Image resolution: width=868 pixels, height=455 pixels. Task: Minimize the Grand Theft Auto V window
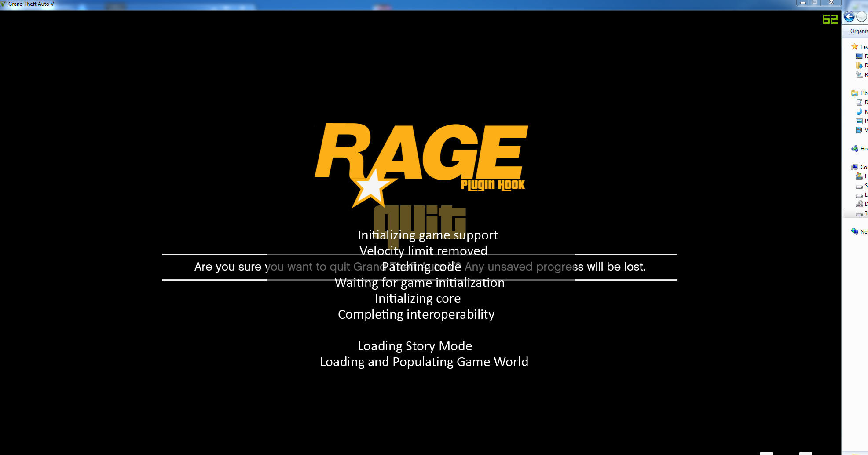pos(803,3)
